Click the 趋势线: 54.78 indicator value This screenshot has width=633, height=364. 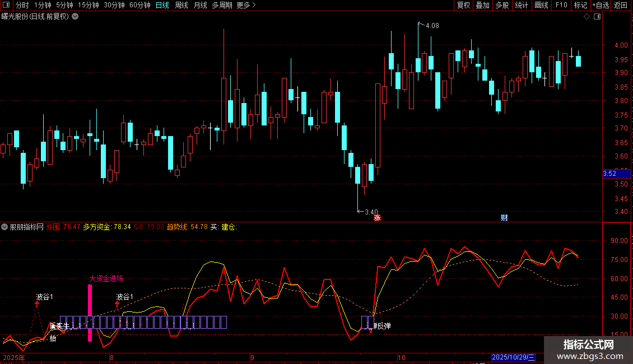[187, 227]
